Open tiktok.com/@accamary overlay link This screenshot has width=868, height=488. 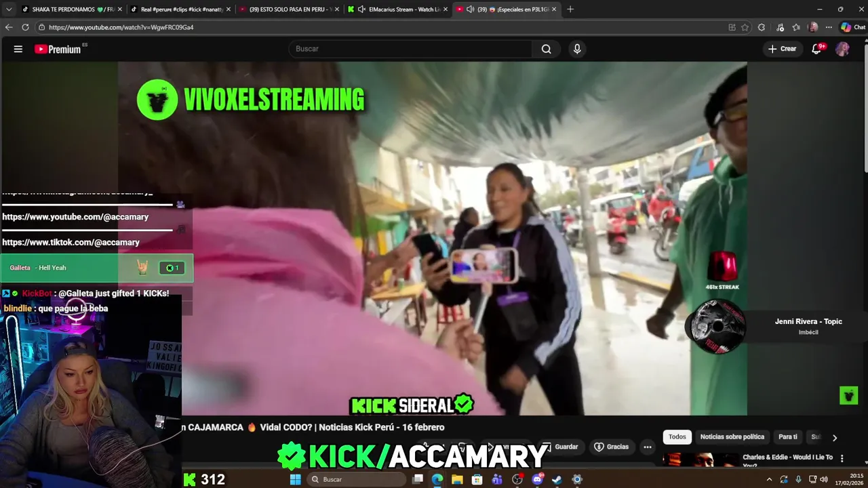71,242
